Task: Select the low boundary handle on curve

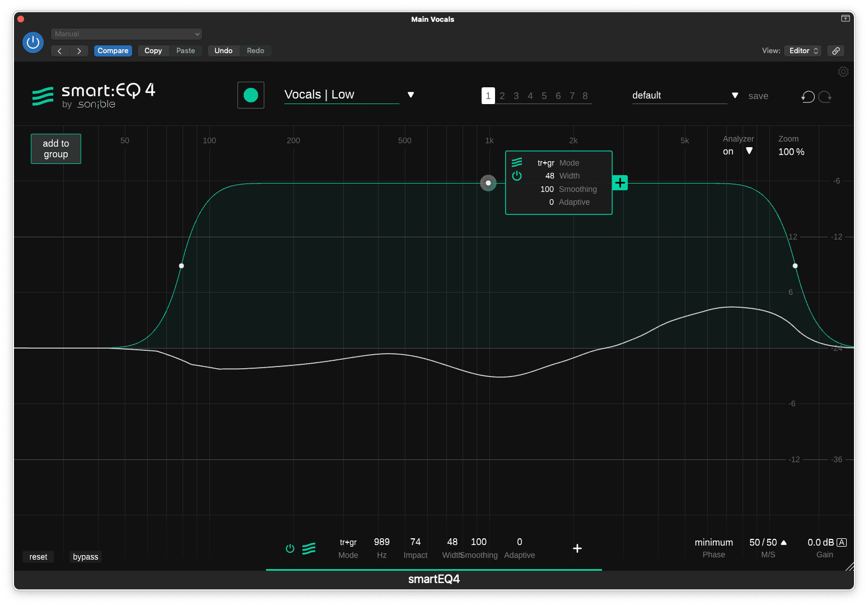Action: pos(181,266)
